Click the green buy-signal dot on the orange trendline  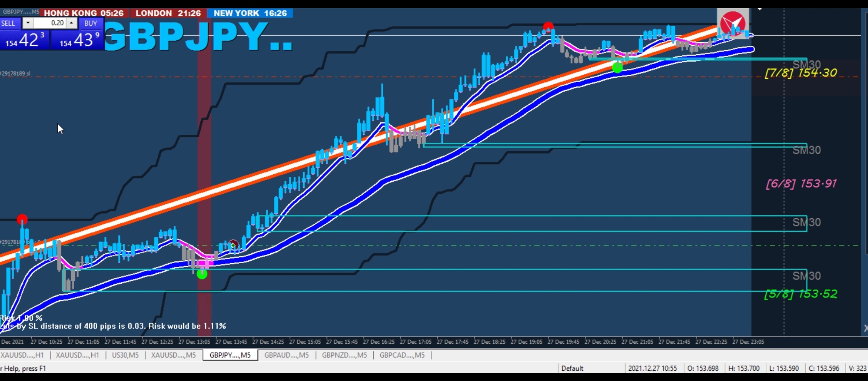[617, 67]
